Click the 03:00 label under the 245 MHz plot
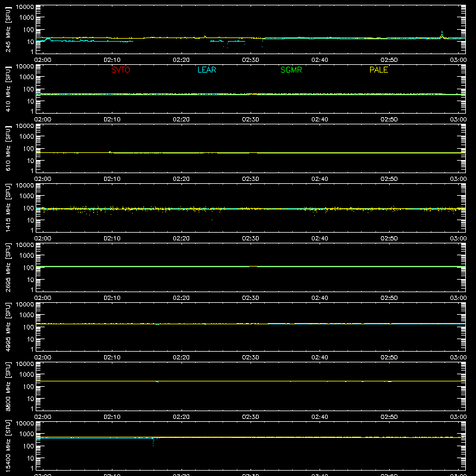 [458, 60]
